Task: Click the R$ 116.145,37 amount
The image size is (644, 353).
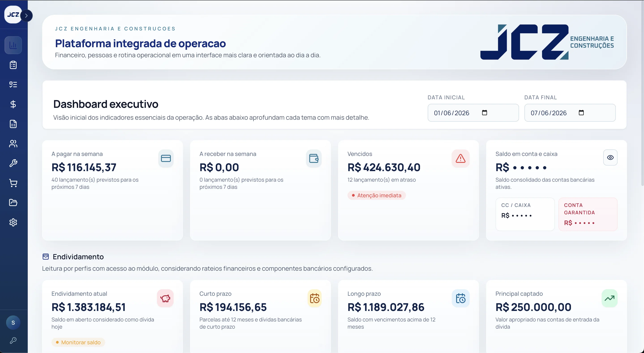Action: pyautogui.click(x=84, y=167)
